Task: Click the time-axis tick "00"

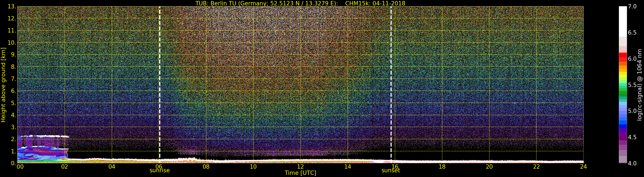Action: [20, 166]
